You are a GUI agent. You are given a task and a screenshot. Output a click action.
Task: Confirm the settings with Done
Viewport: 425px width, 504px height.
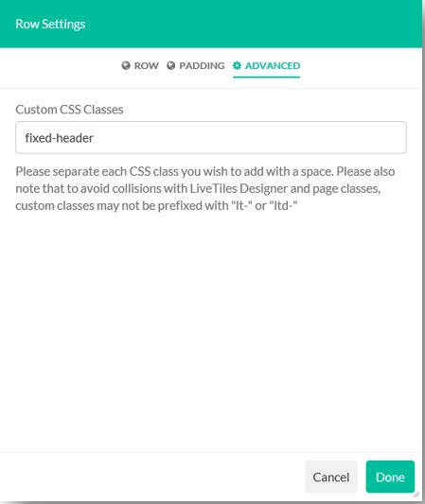click(390, 477)
